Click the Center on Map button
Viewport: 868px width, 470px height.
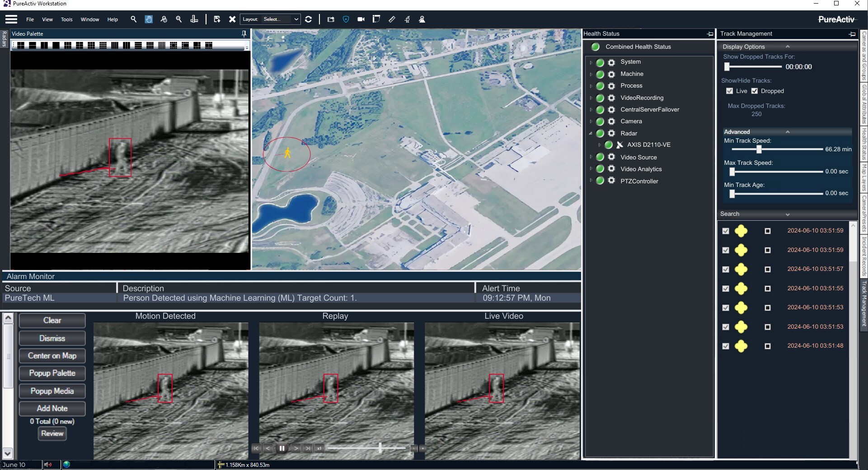52,356
